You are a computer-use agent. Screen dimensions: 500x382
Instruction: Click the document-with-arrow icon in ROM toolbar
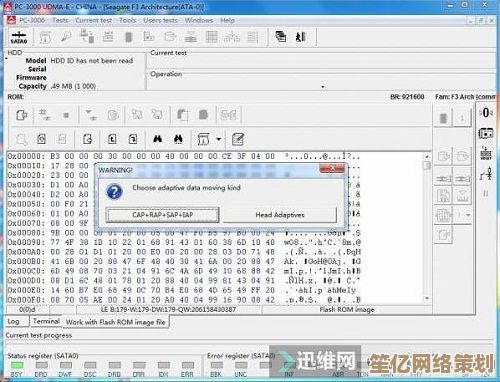(x=22, y=115)
